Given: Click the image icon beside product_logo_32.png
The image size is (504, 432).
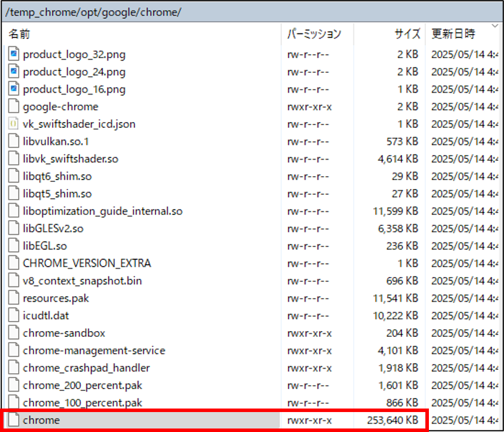Looking at the screenshot, I should [x=13, y=55].
